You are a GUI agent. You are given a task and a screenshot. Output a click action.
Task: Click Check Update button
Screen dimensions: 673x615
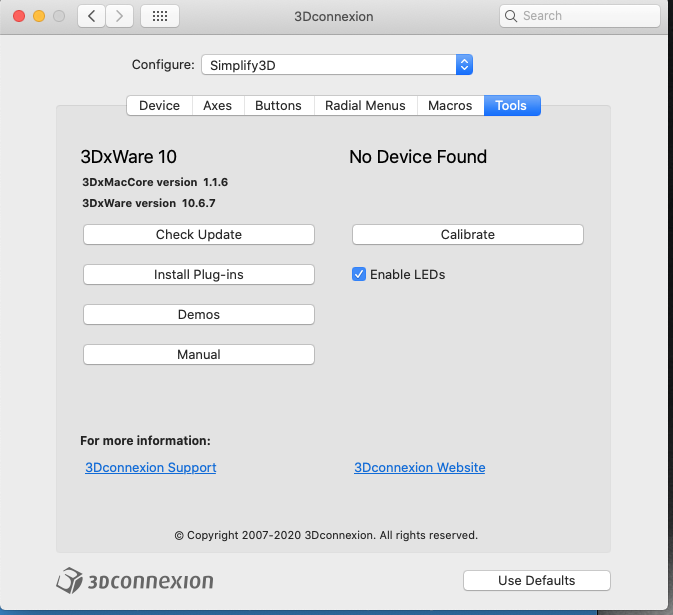[199, 234]
